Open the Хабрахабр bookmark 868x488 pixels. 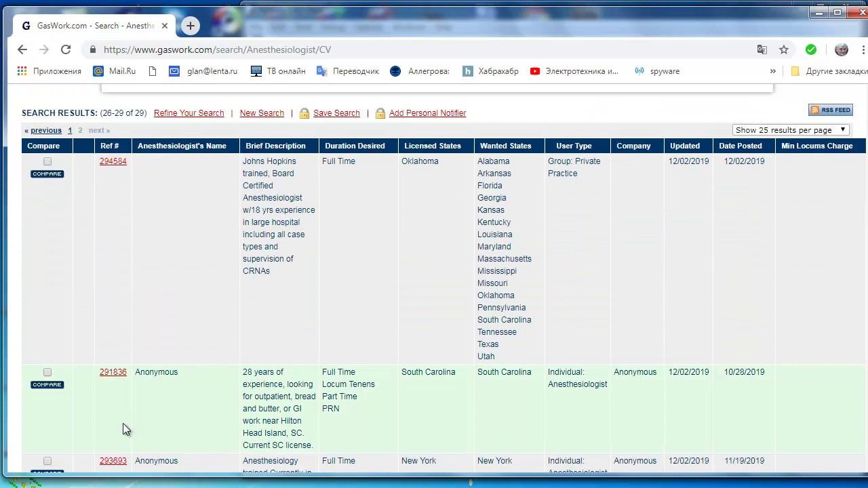click(490, 71)
